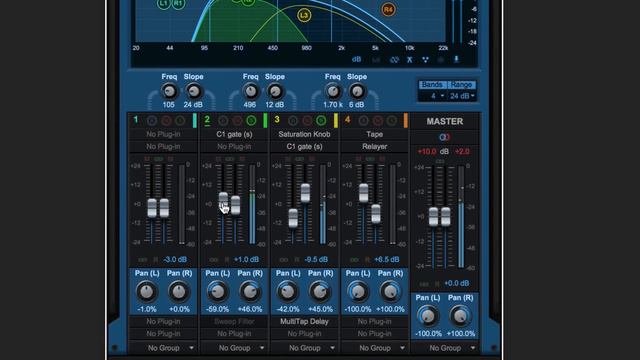Click the Pan (L) knob on the MASTER strip
Image resolution: width=640 pixels, height=360 pixels.
coord(428,316)
